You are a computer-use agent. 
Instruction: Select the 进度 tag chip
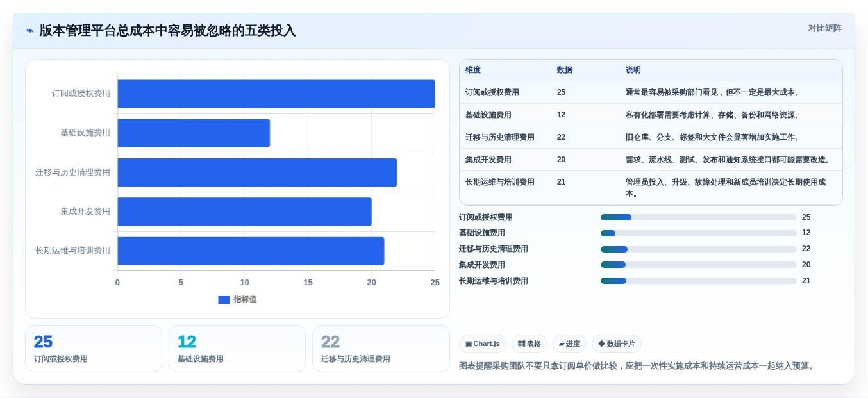click(x=569, y=344)
